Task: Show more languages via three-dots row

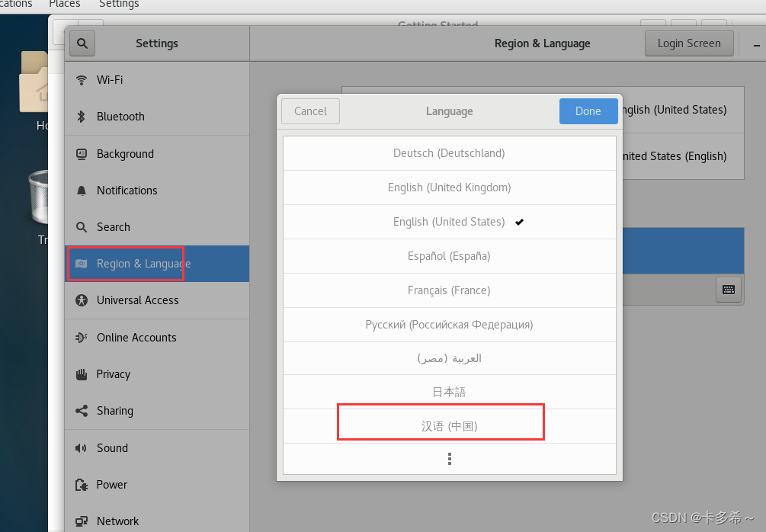Action: point(450,459)
